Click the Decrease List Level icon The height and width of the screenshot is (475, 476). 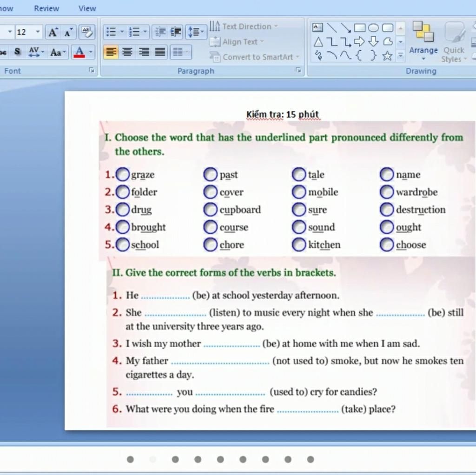pos(160,32)
